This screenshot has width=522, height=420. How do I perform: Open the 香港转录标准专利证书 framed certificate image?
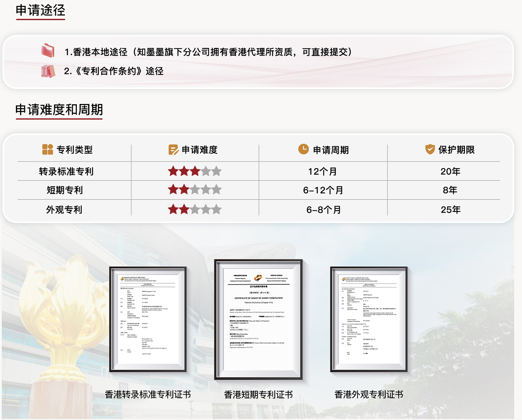click(x=148, y=319)
